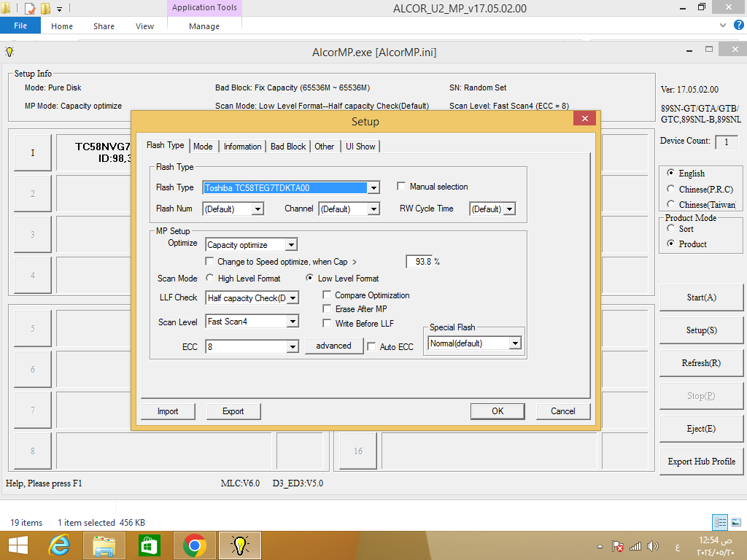Launch Windows Store from the taskbar
747x560 pixels.
click(149, 545)
